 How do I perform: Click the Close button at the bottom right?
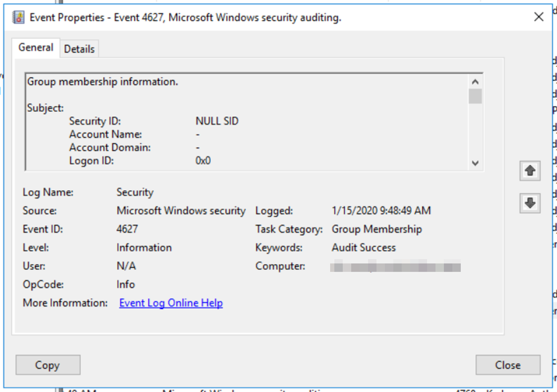click(507, 365)
